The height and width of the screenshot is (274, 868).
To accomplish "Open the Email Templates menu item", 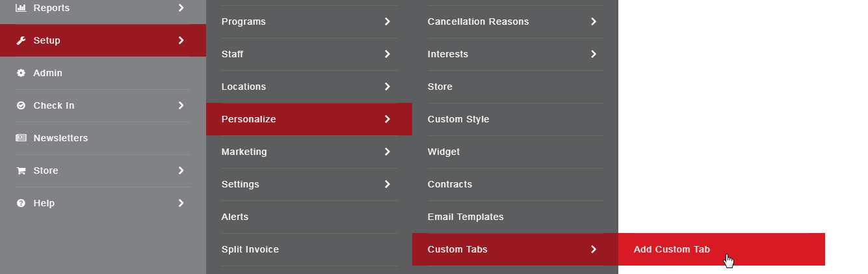I will pos(466,217).
